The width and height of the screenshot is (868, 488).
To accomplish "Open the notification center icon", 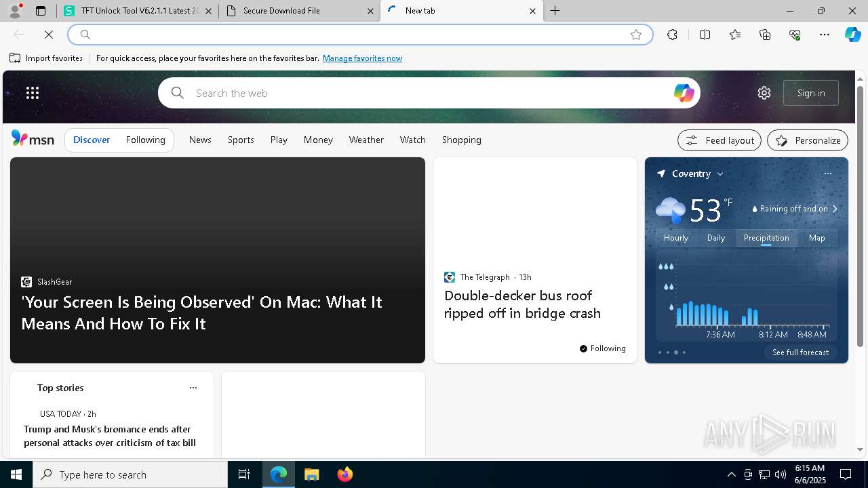I will pos(846,474).
